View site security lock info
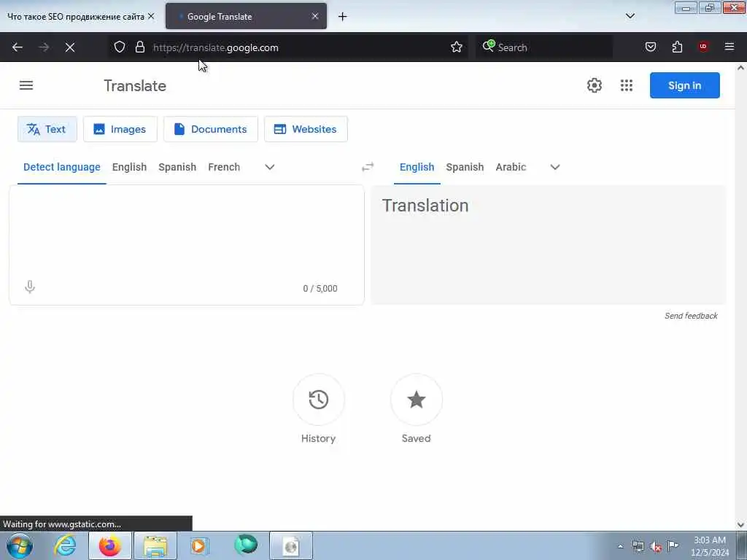Screen dimensions: 747x560 click(x=139, y=47)
